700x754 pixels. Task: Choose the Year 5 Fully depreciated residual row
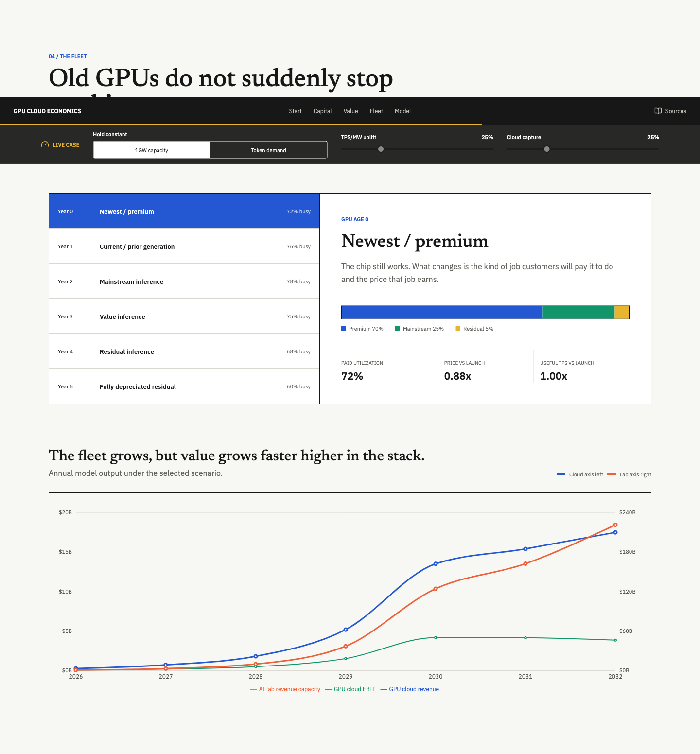pyautogui.click(x=184, y=386)
